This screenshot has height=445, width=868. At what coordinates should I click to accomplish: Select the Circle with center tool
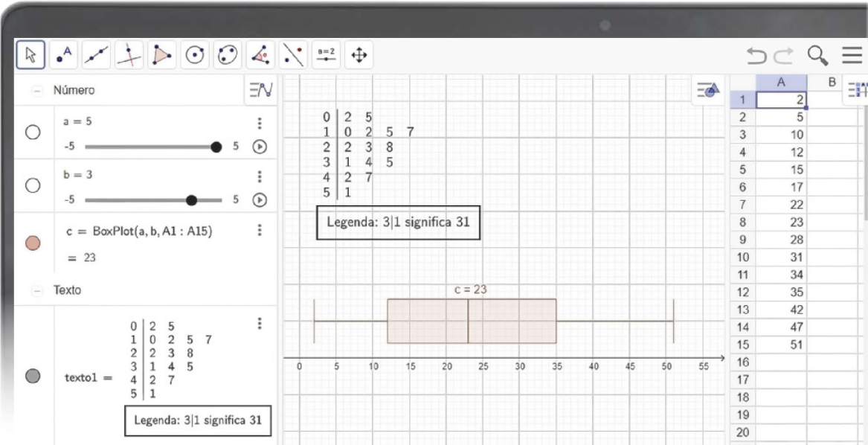tap(195, 55)
